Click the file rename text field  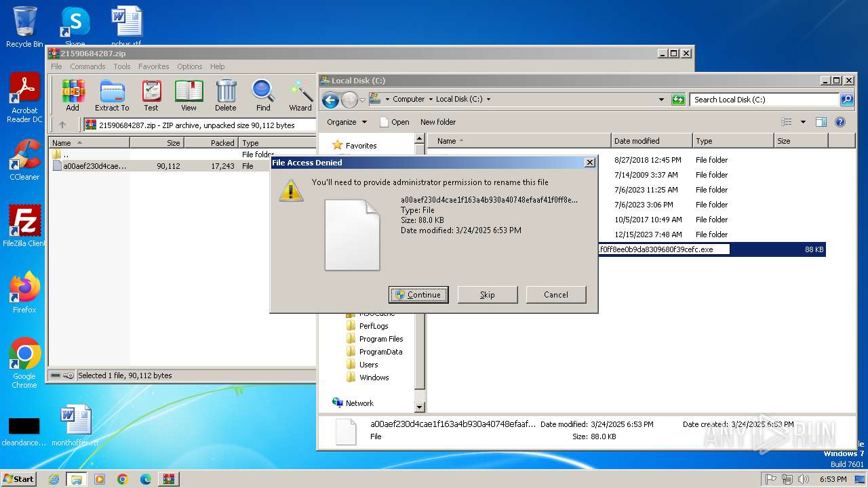[663, 249]
